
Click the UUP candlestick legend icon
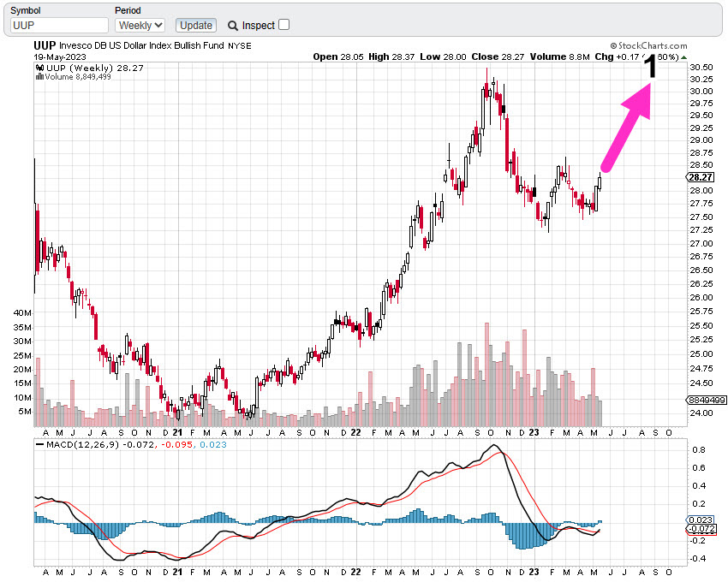pyautogui.click(x=39, y=67)
